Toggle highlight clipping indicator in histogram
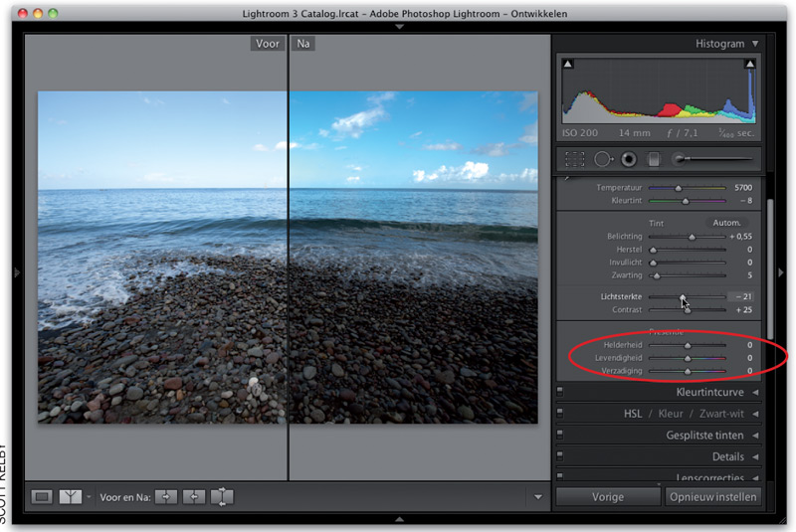 click(x=749, y=64)
